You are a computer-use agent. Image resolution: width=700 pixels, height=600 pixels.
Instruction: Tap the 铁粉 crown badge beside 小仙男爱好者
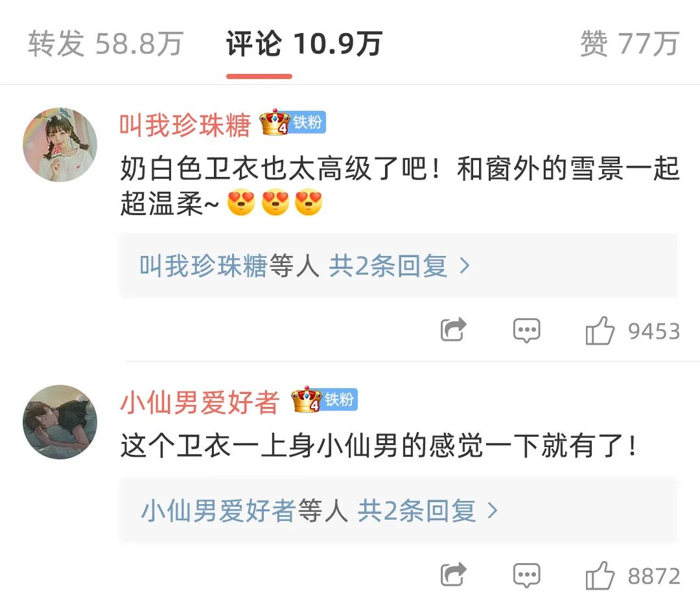[324, 400]
